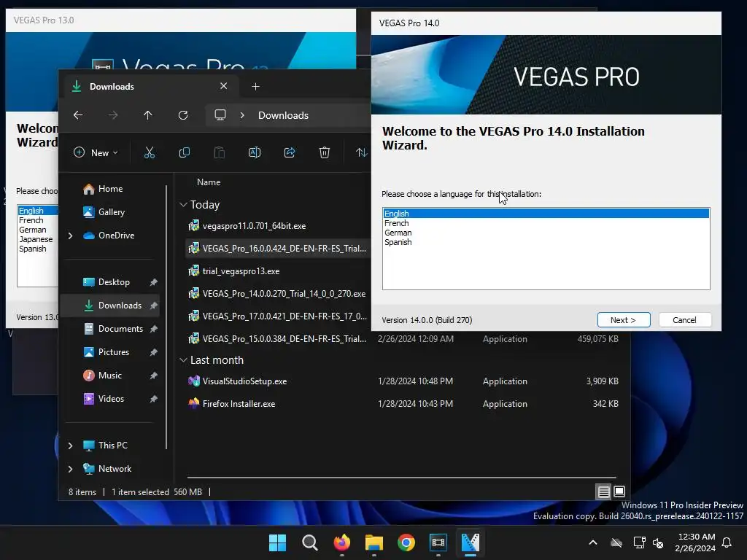Click the Sort arrows icon in File Explorer

pyautogui.click(x=361, y=152)
